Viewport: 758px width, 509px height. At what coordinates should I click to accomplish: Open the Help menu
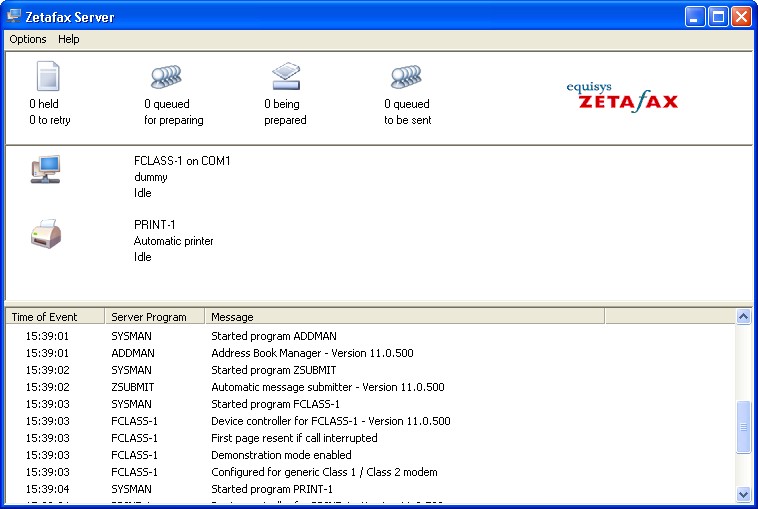coord(68,39)
